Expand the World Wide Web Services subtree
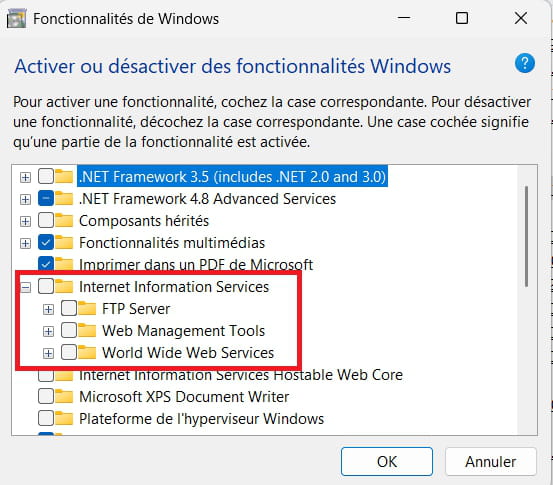 coord(48,353)
